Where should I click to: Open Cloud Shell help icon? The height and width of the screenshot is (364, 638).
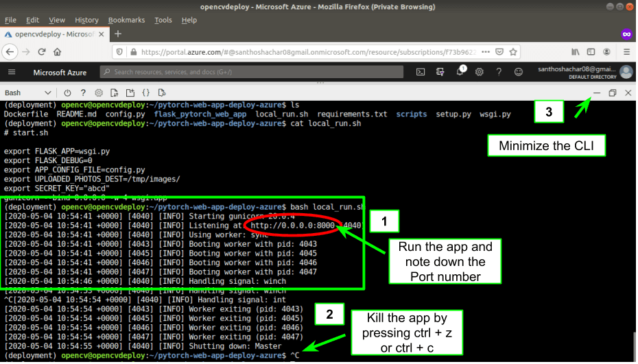pos(83,93)
